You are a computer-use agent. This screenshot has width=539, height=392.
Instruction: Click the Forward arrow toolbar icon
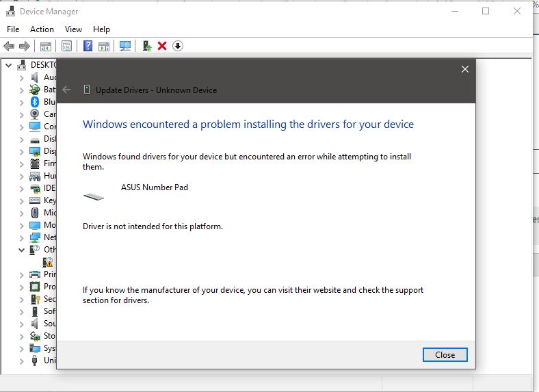pos(25,46)
